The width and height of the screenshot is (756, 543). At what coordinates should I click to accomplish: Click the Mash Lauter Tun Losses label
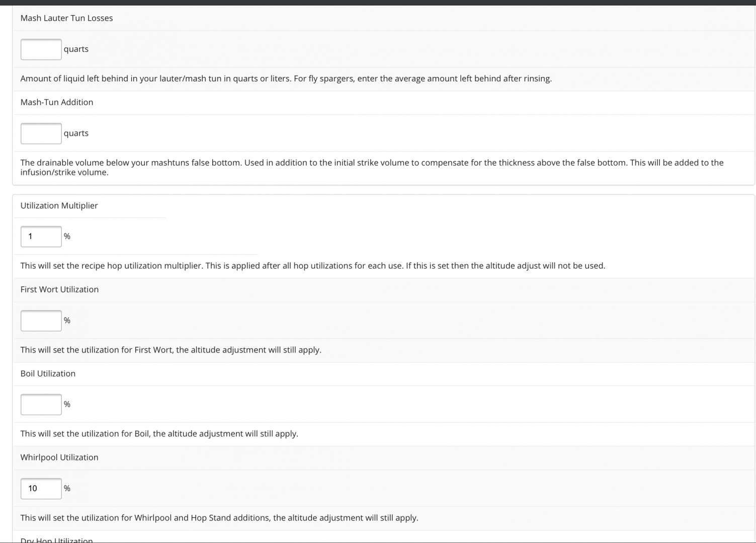click(x=66, y=18)
